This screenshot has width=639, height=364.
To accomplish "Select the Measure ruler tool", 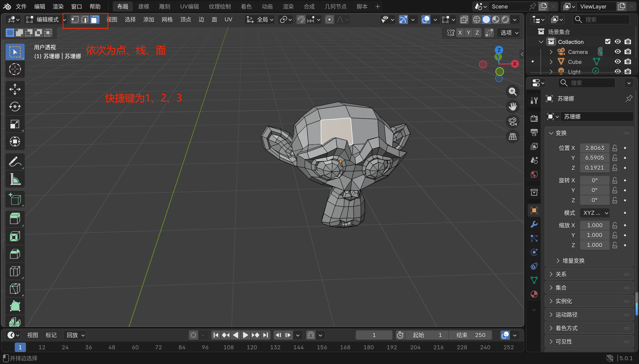I will pyautogui.click(x=15, y=179).
